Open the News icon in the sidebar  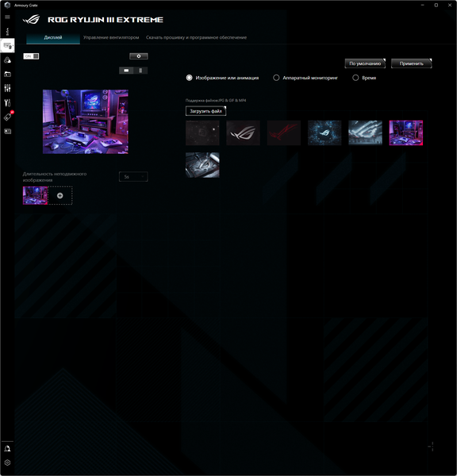7,131
